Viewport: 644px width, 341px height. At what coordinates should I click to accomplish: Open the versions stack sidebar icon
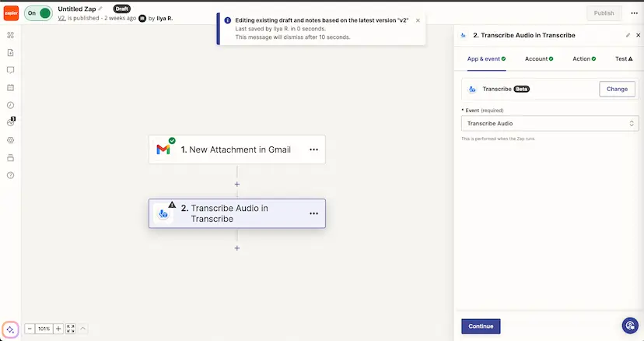[11, 158]
